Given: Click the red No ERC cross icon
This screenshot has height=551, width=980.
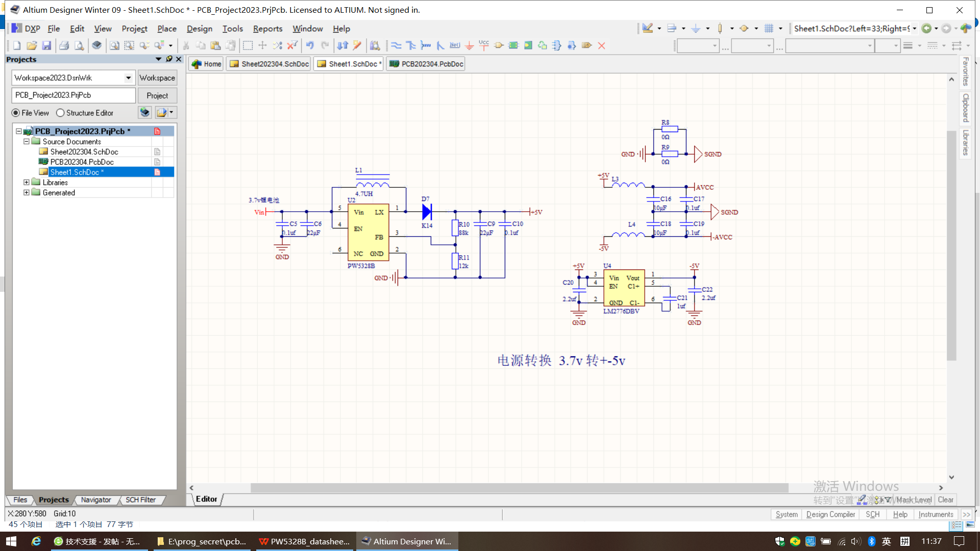Looking at the screenshot, I should click(x=601, y=45).
